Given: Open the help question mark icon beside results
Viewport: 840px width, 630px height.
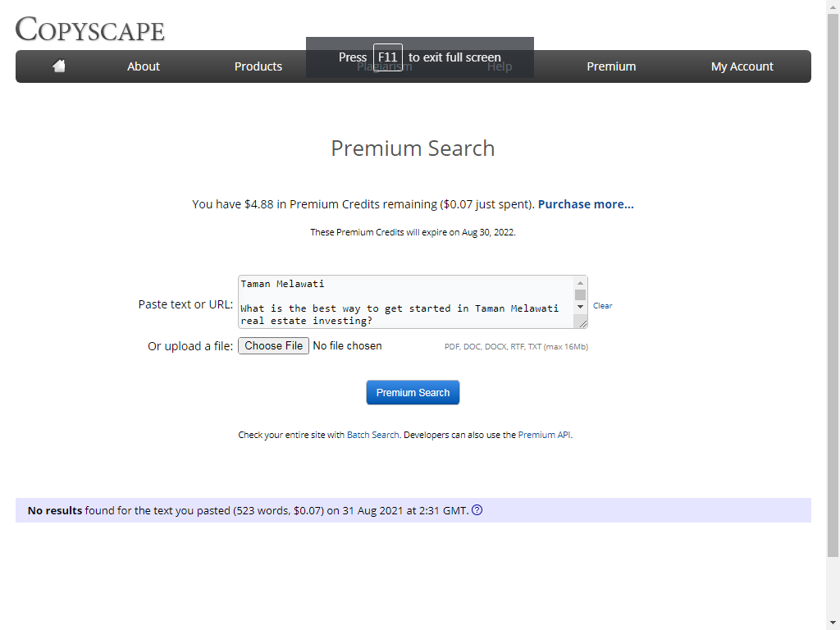Looking at the screenshot, I should [477, 510].
